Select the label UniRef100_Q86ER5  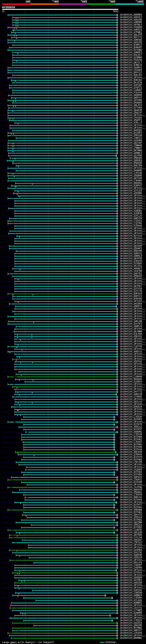[x=131, y=578]
